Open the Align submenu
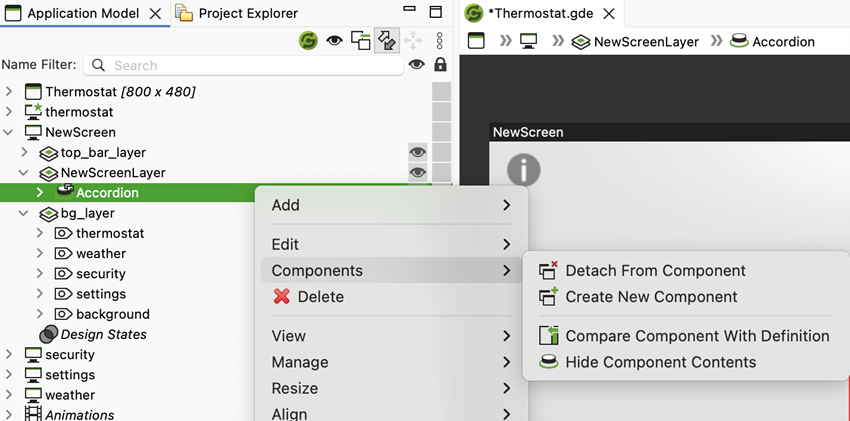Screen dimensions: 850x421 pyautogui.click(x=391, y=414)
